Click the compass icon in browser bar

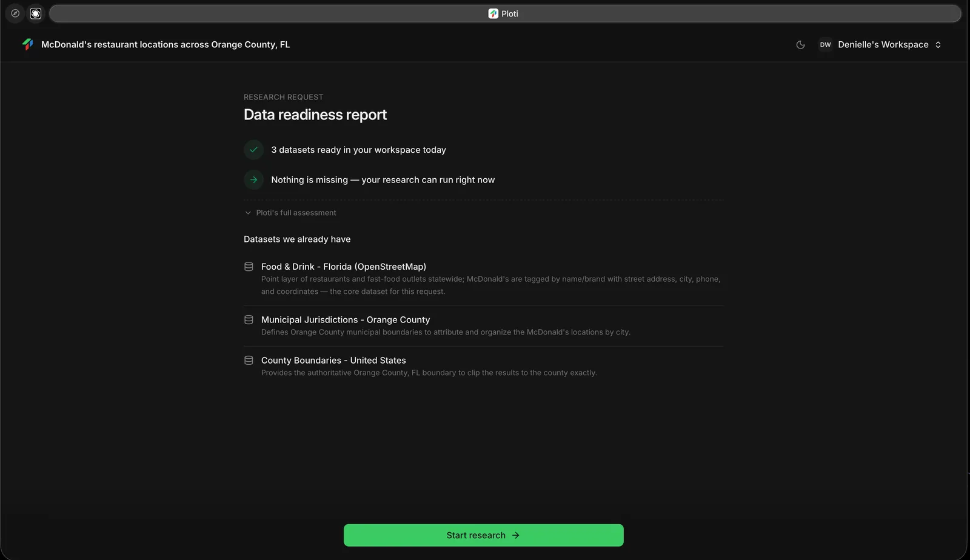pos(15,13)
